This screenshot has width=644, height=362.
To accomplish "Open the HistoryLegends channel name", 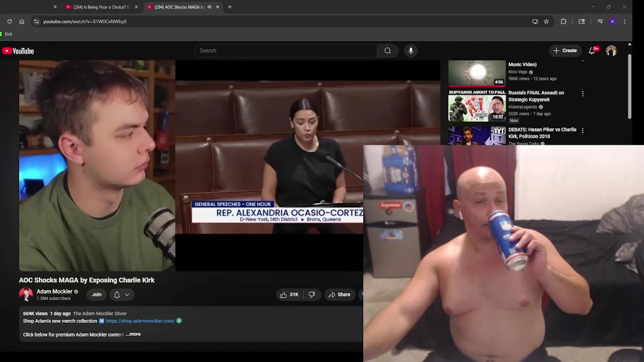I will point(523,107).
